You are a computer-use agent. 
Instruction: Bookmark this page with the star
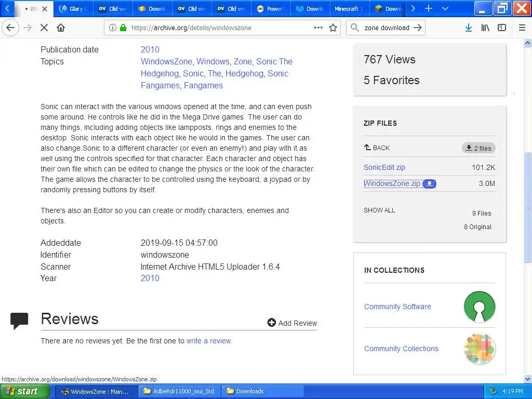pyautogui.click(x=333, y=28)
